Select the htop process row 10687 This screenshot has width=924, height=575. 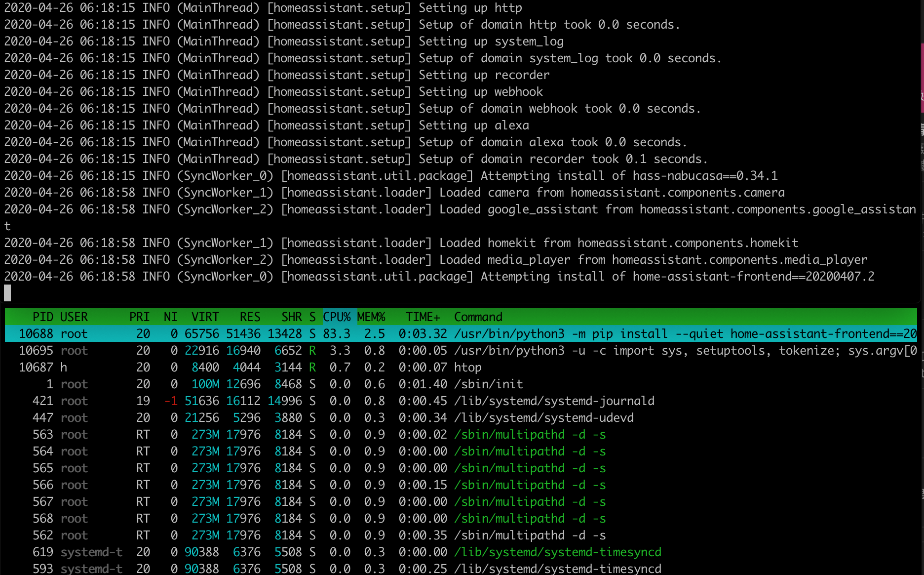click(461, 367)
